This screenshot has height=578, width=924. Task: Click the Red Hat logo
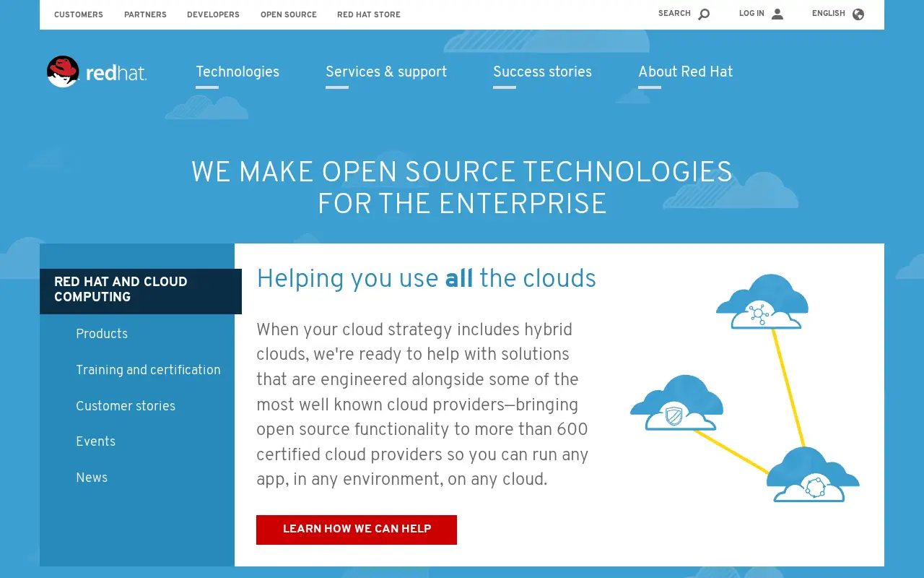97,72
